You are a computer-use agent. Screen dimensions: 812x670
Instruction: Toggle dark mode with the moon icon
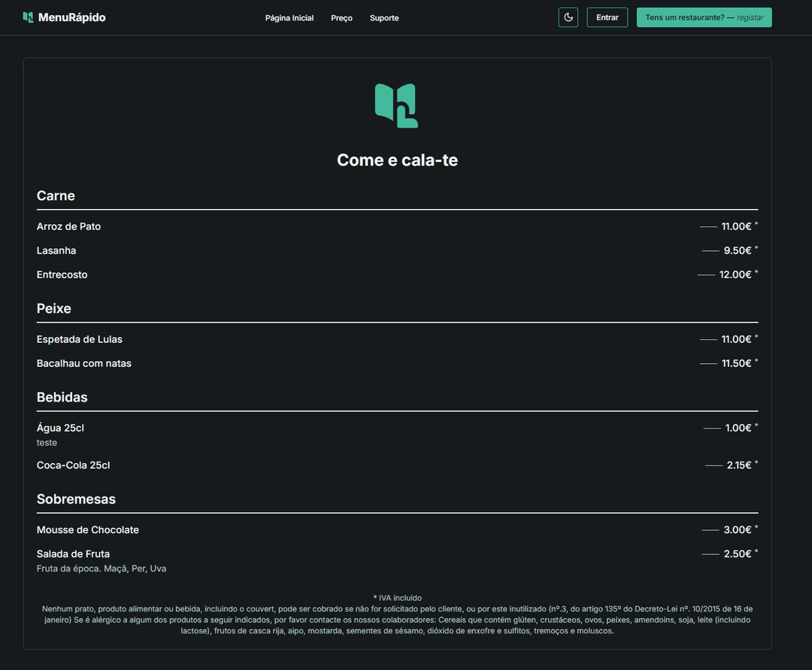[x=568, y=17]
